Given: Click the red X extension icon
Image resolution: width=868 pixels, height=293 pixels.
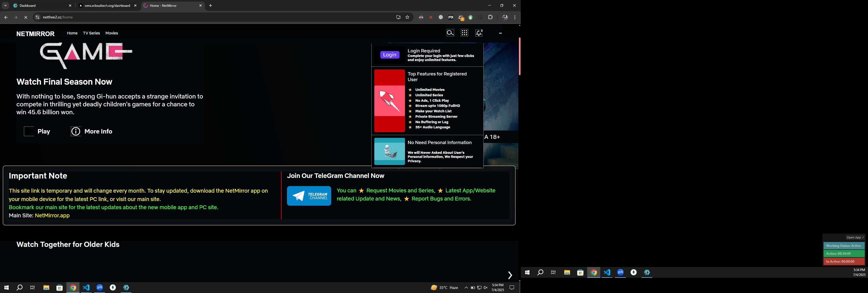Looking at the screenshot, I should tap(431, 17).
